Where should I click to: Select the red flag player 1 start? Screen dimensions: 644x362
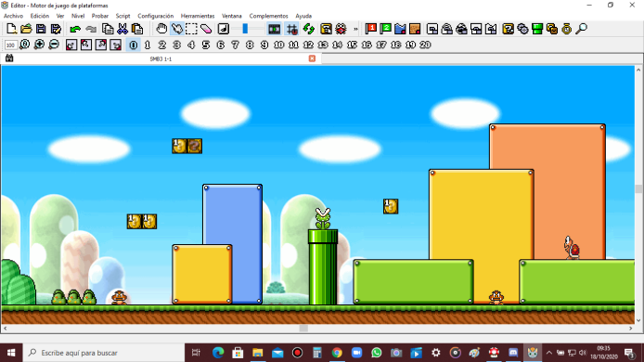point(371,29)
